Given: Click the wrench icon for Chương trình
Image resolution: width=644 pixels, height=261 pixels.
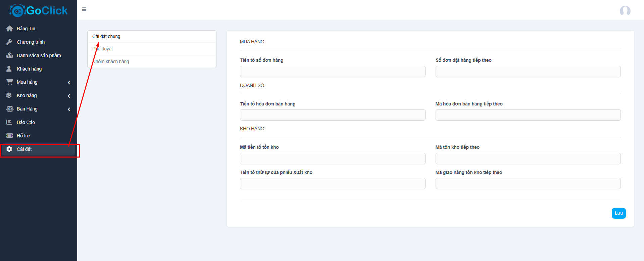Looking at the screenshot, I should (9, 42).
